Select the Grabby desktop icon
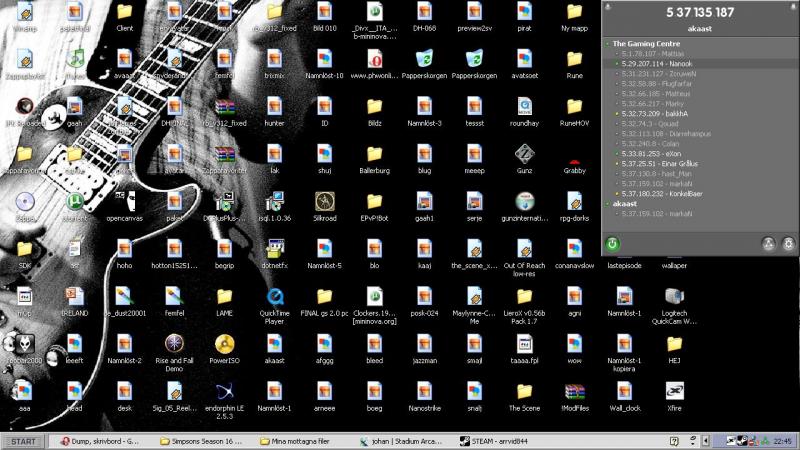This screenshot has height=450, width=800. coord(574,154)
